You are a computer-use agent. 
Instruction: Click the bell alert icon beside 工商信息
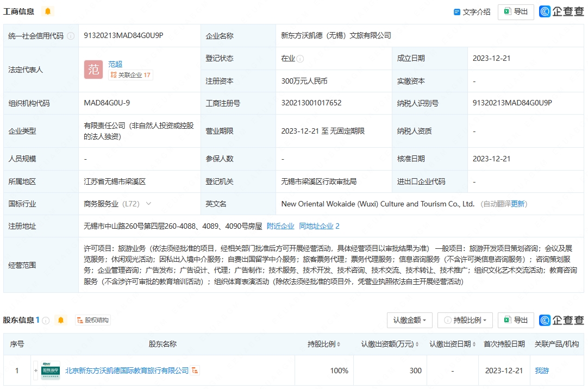pyautogui.click(x=48, y=11)
